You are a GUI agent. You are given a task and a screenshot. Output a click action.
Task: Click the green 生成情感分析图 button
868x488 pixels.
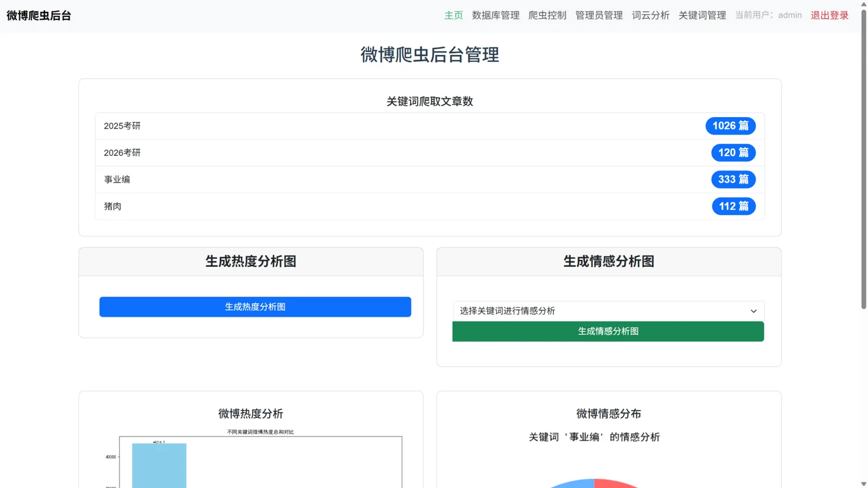(608, 331)
